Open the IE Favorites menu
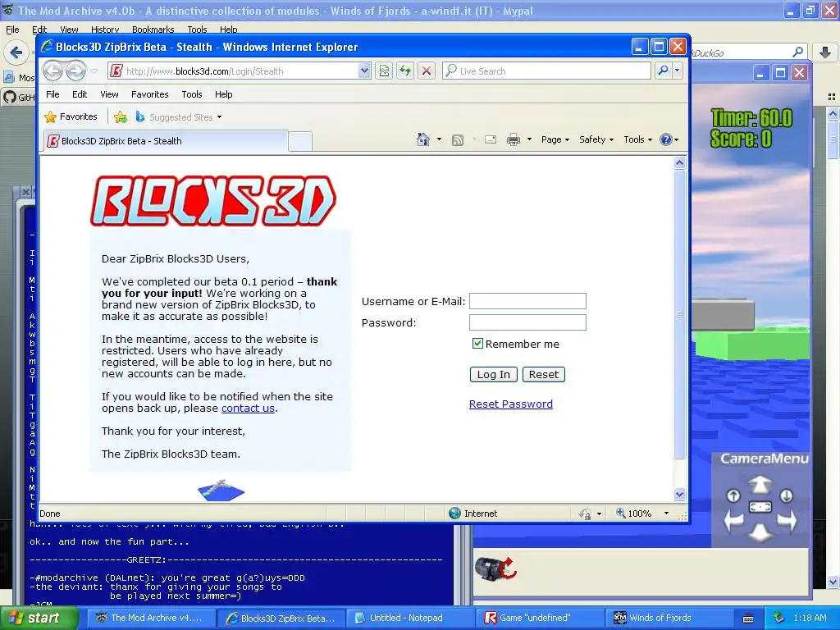 point(150,94)
